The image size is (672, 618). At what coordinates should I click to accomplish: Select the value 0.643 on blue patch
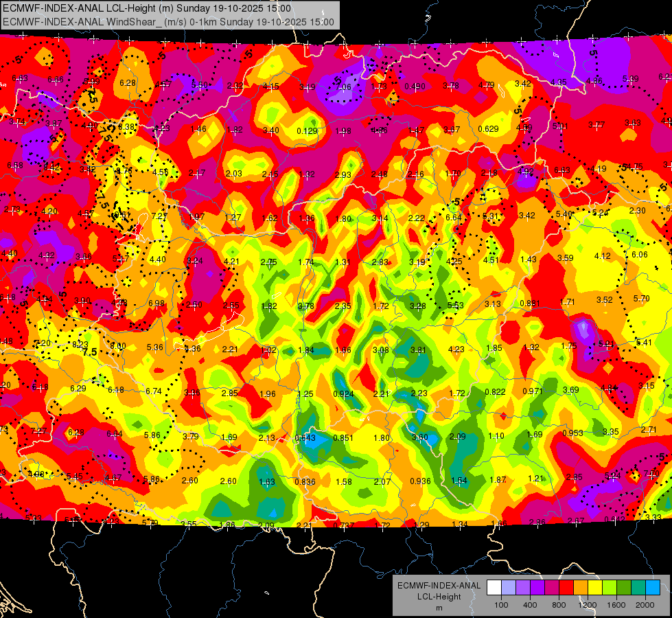pos(305,438)
